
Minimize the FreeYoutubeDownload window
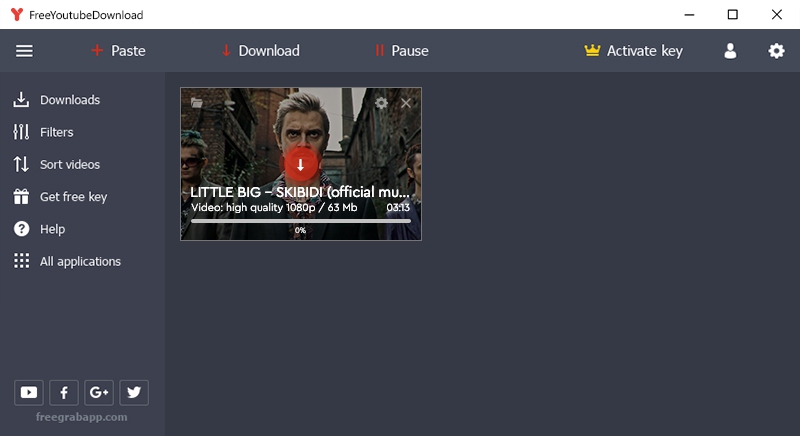pyautogui.click(x=689, y=14)
